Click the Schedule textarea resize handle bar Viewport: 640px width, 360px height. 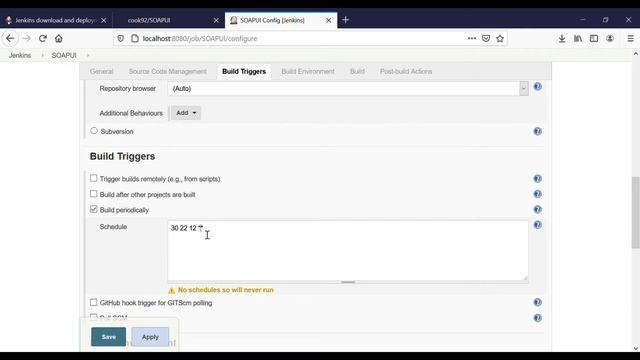pyautogui.click(x=348, y=282)
